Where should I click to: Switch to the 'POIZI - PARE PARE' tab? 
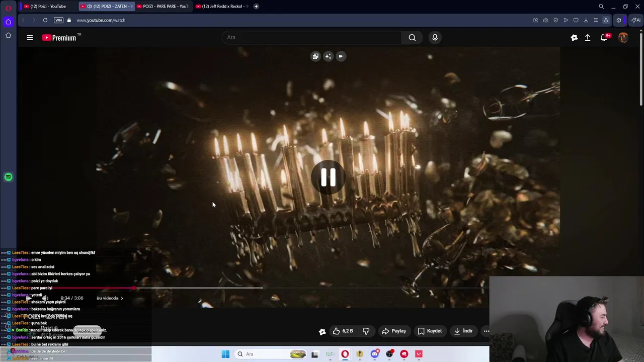163,6
